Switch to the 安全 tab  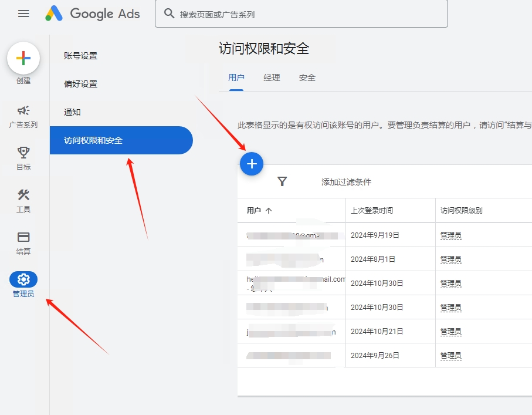click(x=307, y=77)
